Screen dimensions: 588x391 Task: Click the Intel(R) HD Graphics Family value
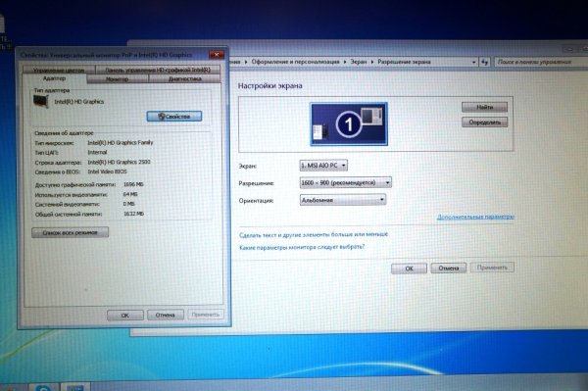coord(121,142)
